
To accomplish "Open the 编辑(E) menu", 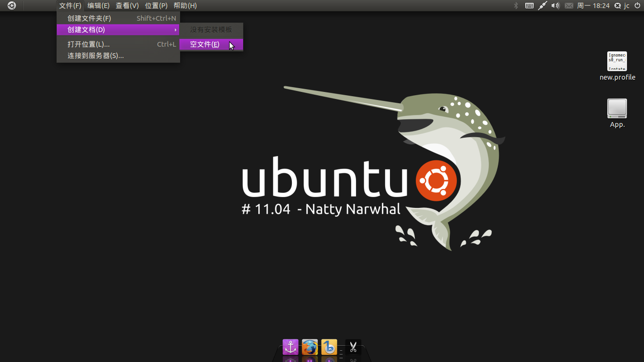I will point(99,6).
